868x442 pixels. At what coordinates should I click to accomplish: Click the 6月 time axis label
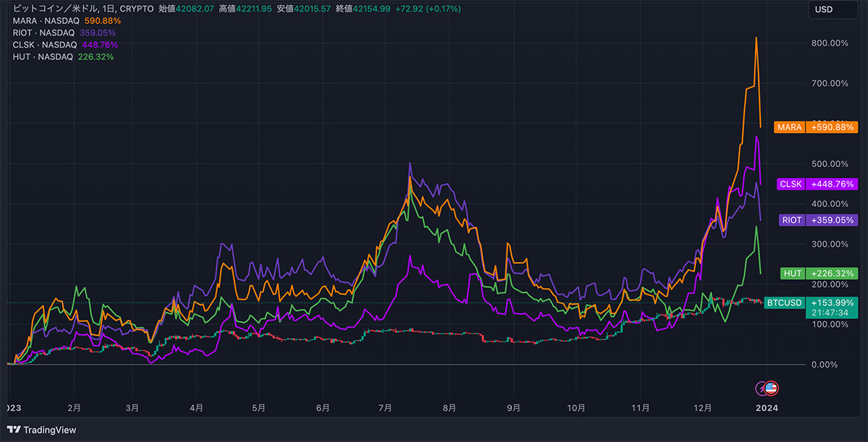click(x=323, y=408)
